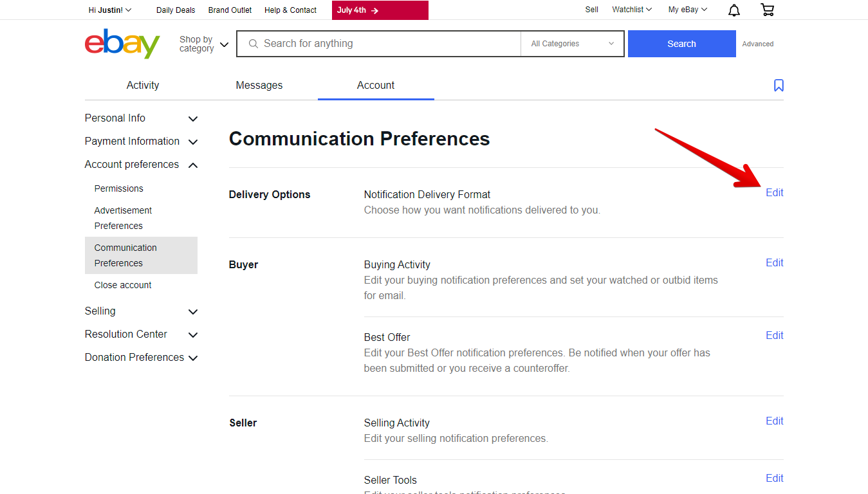Edit Notification Delivery Format
868x494 pixels.
pos(775,193)
